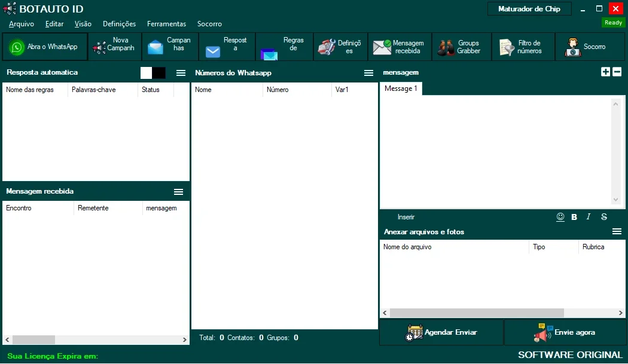Click Mensagem recebida list scroll right arrow
The height and width of the screenshot is (364, 628).
(184, 339)
